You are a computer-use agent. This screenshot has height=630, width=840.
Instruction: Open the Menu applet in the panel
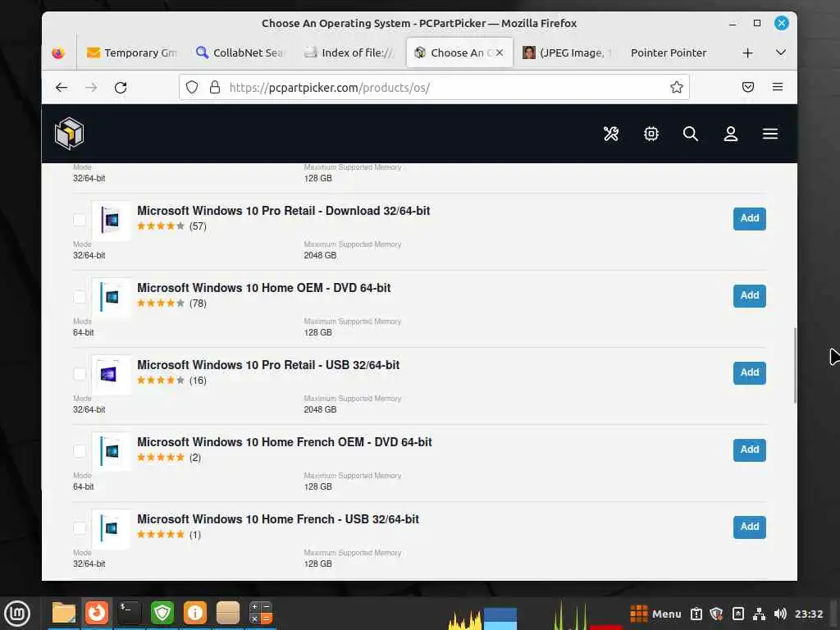[x=655, y=614]
